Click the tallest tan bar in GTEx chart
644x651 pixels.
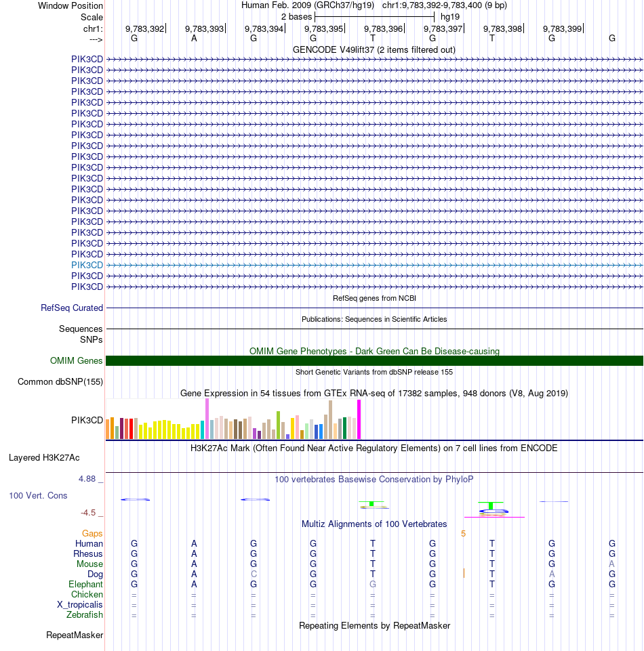click(330, 420)
